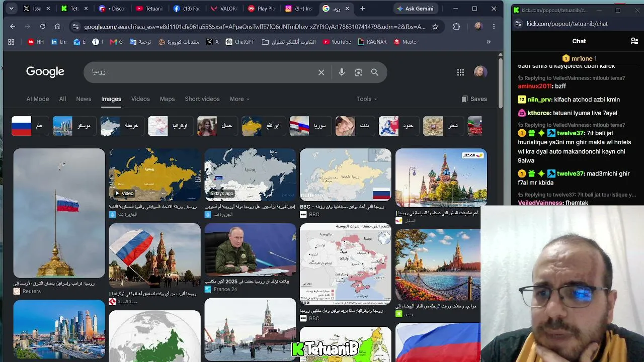This screenshot has width=644, height=362.
Task: Switch to the Kick 'Tetu' browser tab
Action: pyautogui.click(x=73, y=9)
